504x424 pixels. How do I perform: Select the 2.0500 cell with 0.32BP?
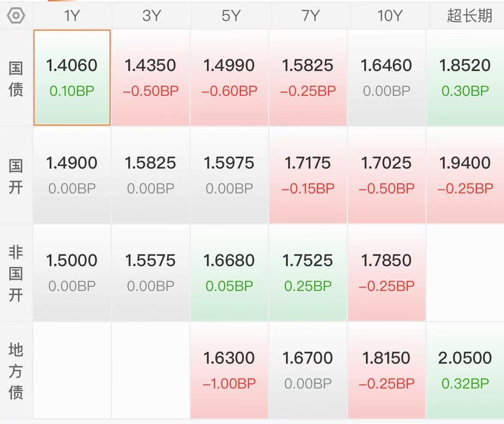(465, 370)
